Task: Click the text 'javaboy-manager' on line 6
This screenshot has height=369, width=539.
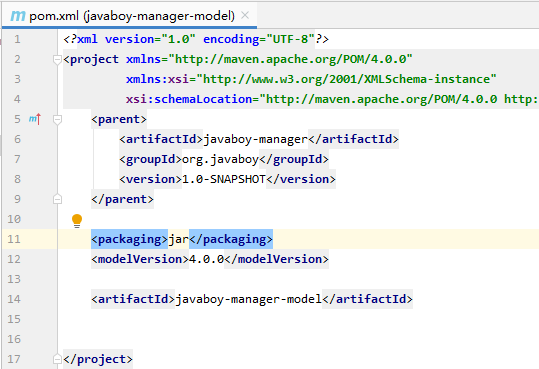Action: point(255,139)
